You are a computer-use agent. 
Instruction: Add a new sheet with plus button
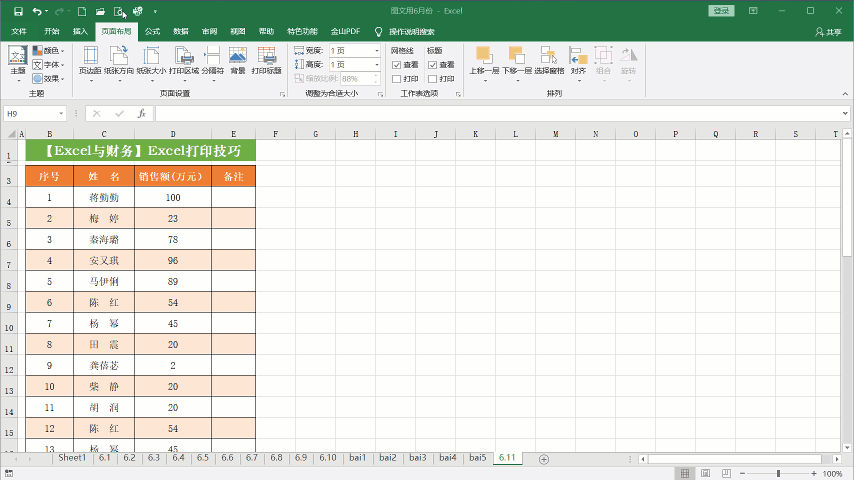click(544, 459)
